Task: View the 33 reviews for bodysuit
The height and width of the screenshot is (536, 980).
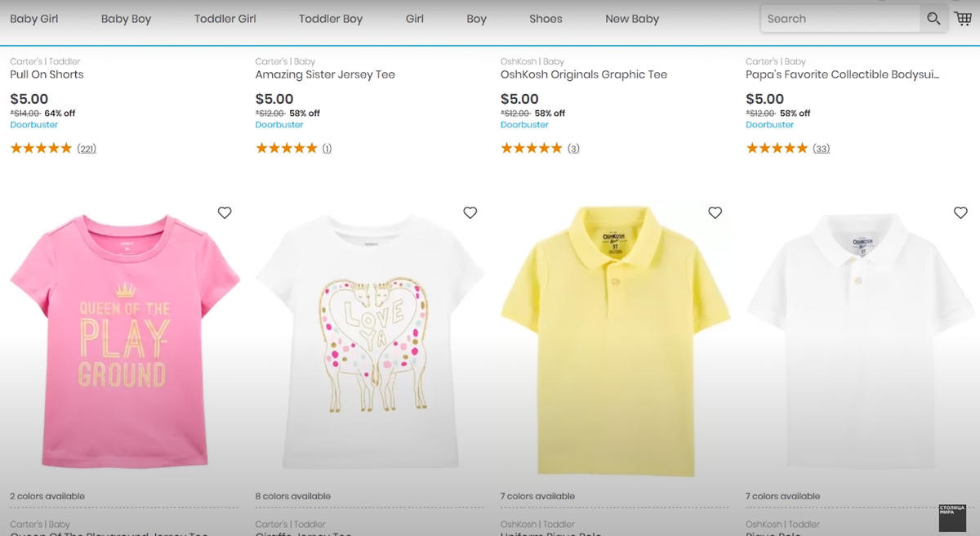Action: pos(821,149)
